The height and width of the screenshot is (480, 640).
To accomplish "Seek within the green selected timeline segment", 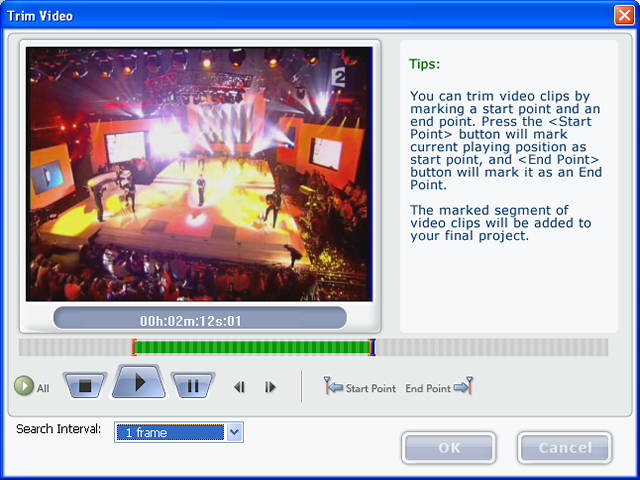I will click(x=252, y=347).
